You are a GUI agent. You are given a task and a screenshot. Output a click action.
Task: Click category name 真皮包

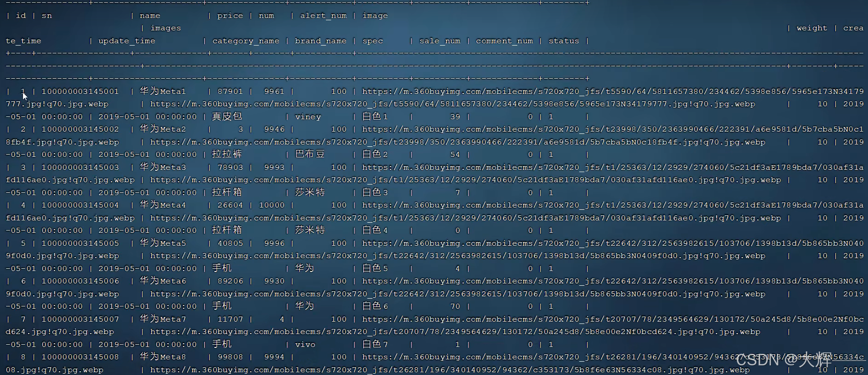[227, 116]
